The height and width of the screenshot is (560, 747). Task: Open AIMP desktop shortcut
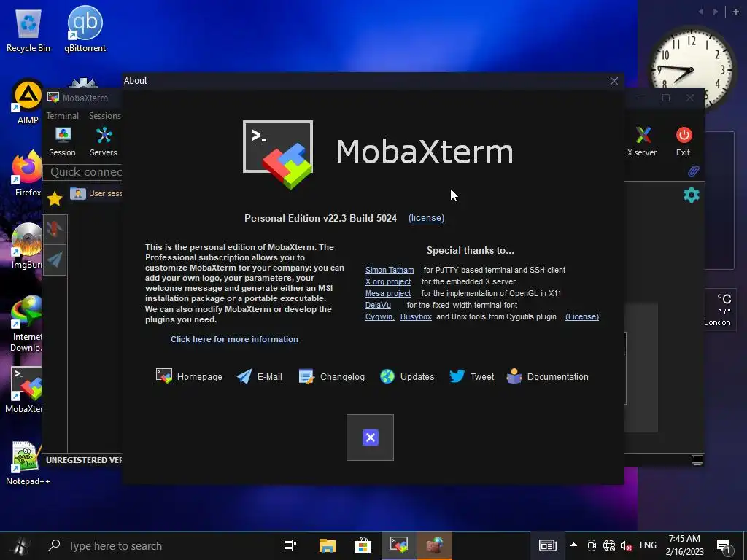point(28,102)
